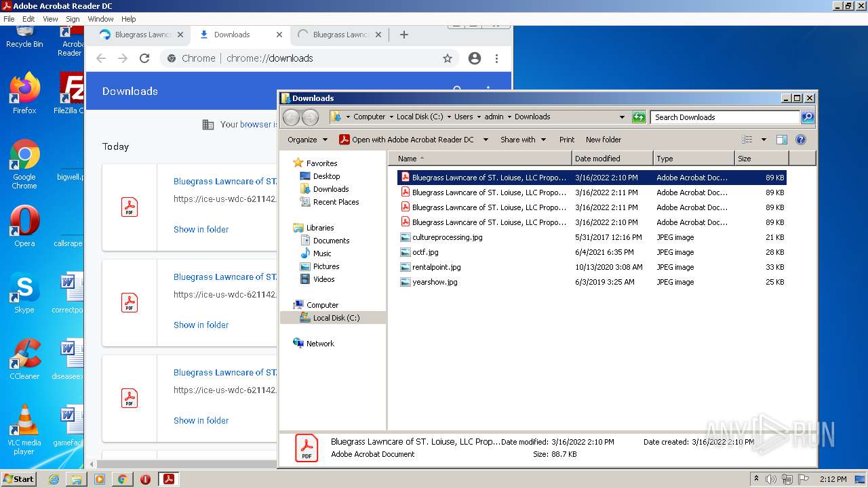Close the Downloads tab in Chrome
The width and height of the screenshot is (868, 488).
click(x=279, y=35)
